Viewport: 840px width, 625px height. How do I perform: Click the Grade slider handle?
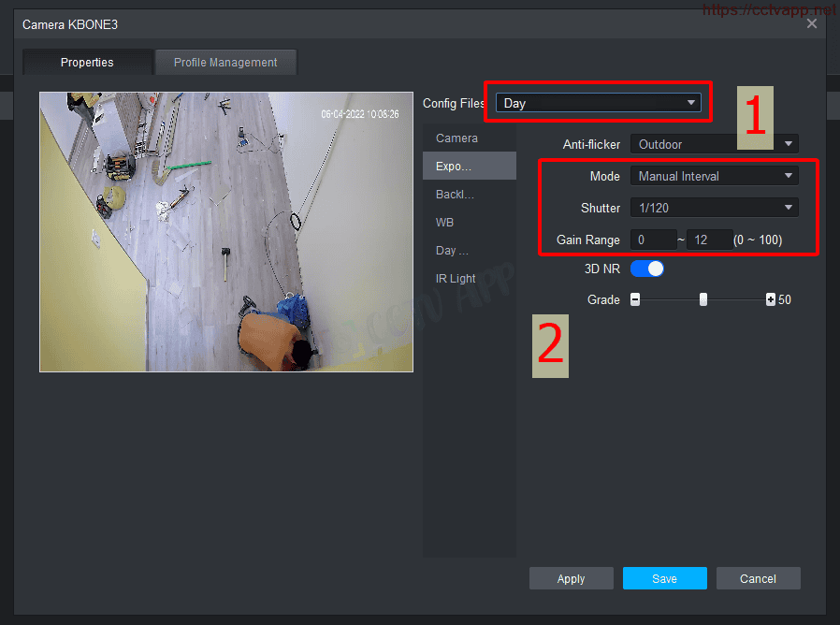click(x=703, y=300)
